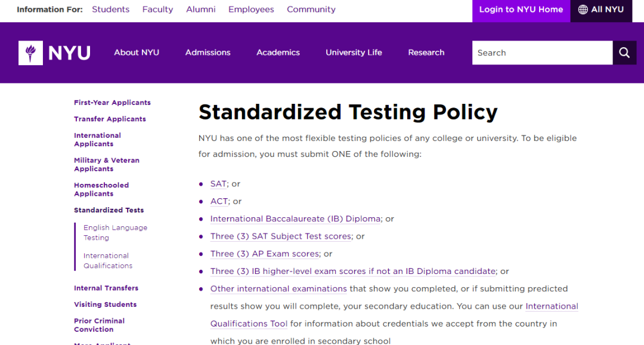This screenshot has width=644, height=345.
Task: Select Transfer Applicants in the sidebar
Action: click(110, 119)
